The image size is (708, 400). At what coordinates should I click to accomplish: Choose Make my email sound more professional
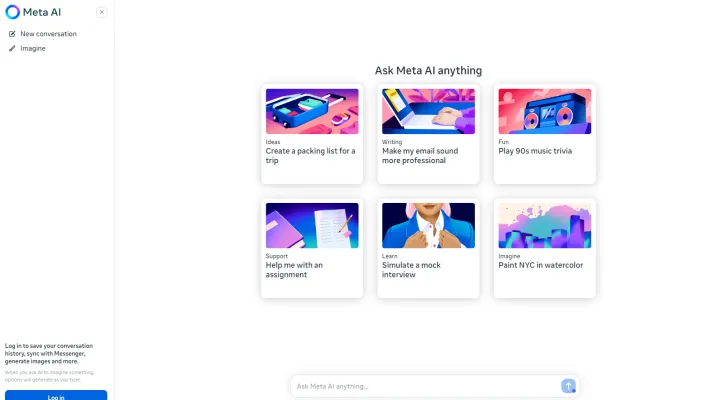click(x=420, y=156)
